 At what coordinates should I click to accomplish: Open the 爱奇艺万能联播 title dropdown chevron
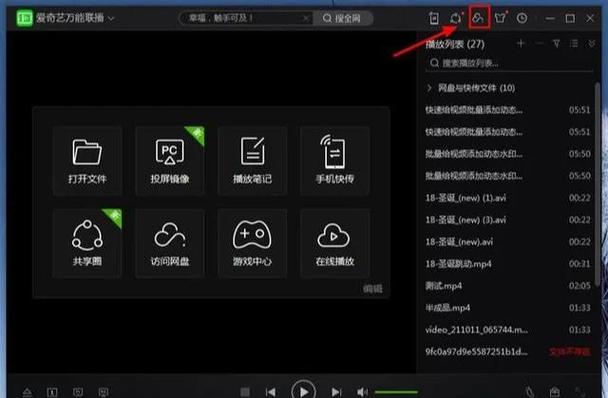pos(111,18)
